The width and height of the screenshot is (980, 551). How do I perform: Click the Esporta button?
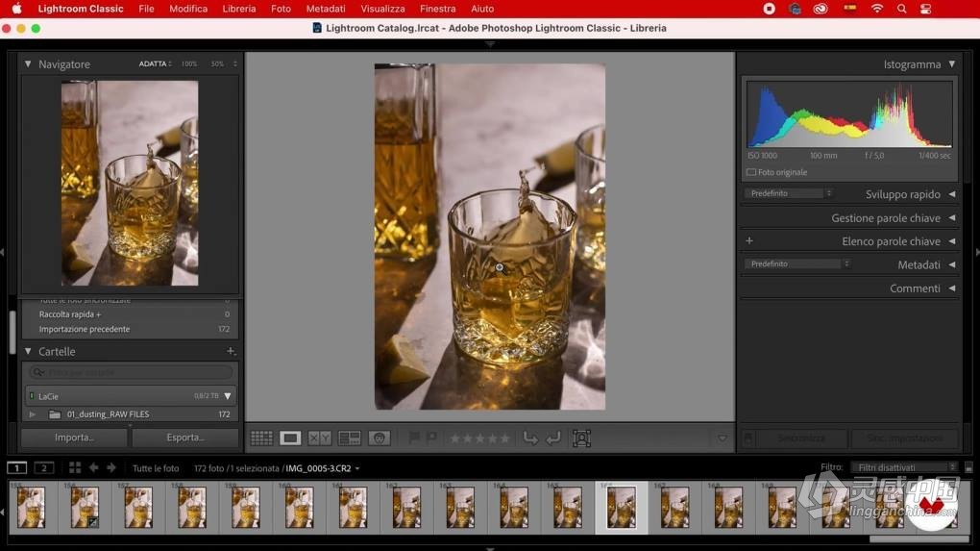tap(185, 438)
